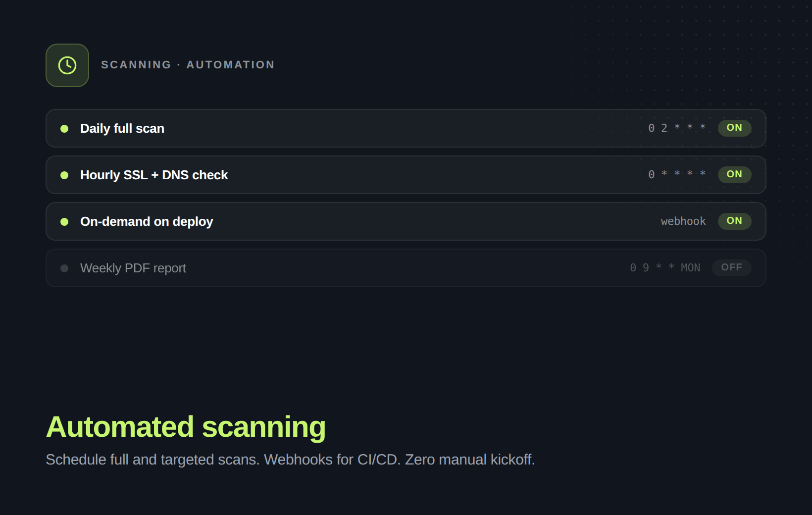Click the status indicator for On-demand on deploy
The width and height of the screenshot is (812, 515).
64,222
